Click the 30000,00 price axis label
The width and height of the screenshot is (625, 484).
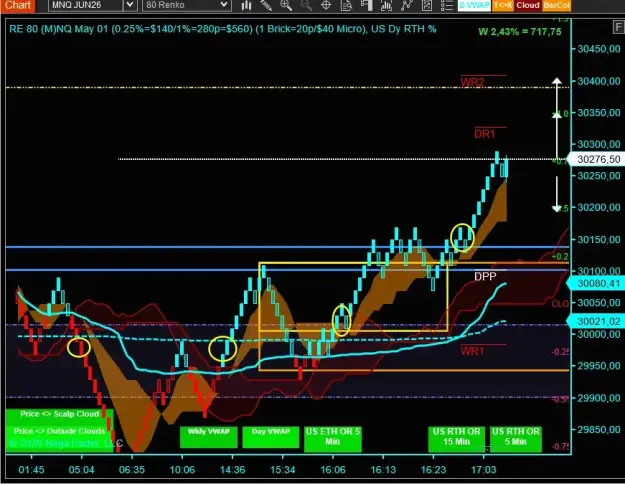click(599, 334)
